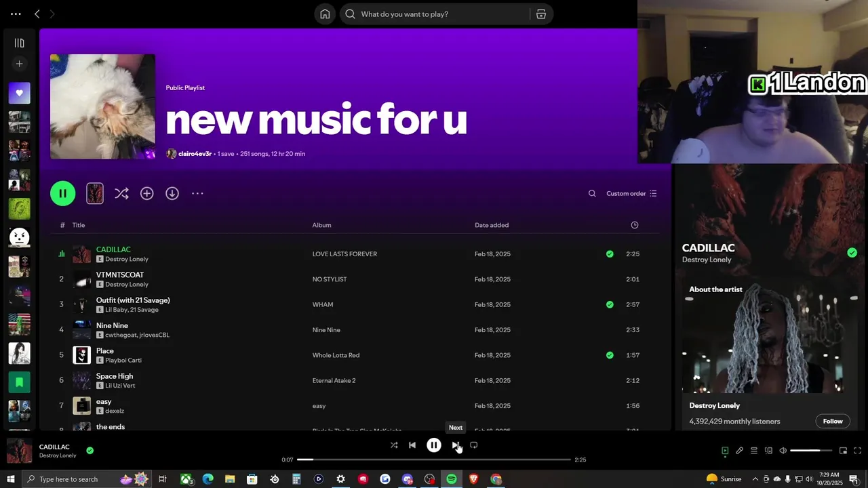868x488 pixels.
Task: Open the Custom order sort dropdown
Action: click(x=631, y=193)
